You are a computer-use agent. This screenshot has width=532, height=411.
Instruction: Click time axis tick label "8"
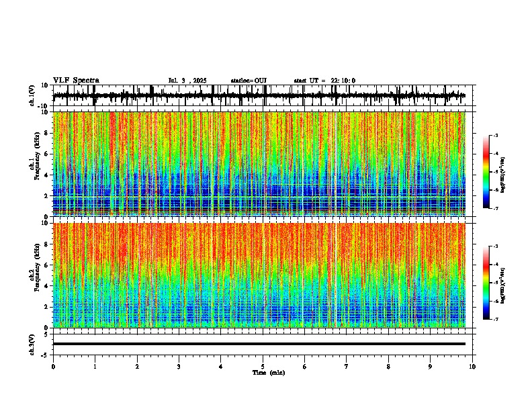point(388,367)
